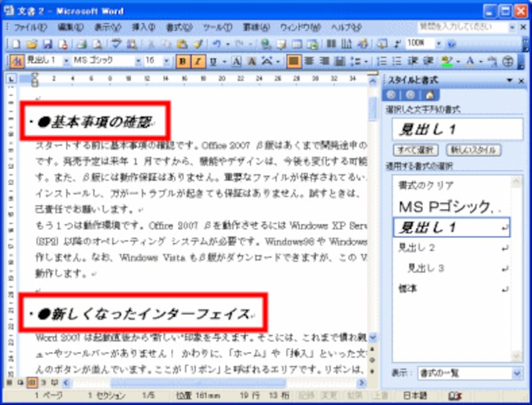Open the font name dropdown MS ゴシック
This screenshot has height=405, width=532.
[x=138, y=61]
